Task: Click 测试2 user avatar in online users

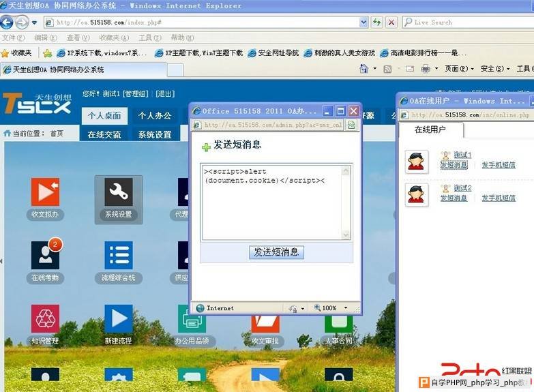Action: pyautogui.click(x=416, y=194)
